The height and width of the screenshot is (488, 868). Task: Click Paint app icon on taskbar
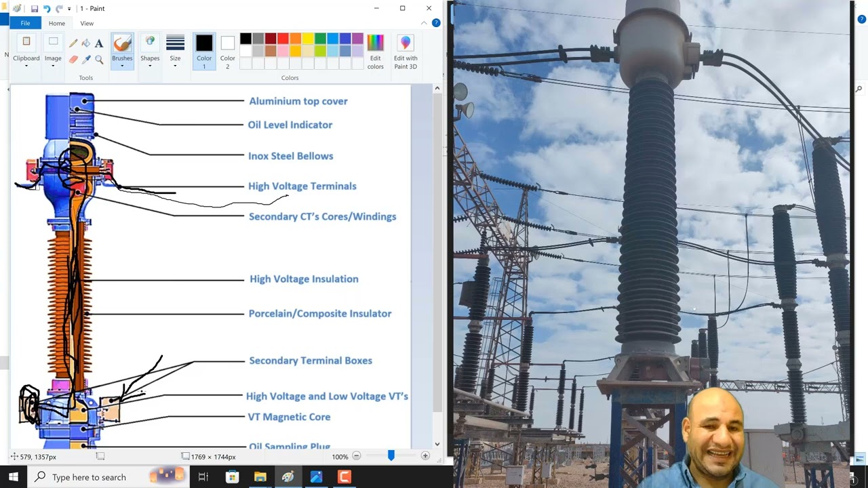[x=288, y=477]
